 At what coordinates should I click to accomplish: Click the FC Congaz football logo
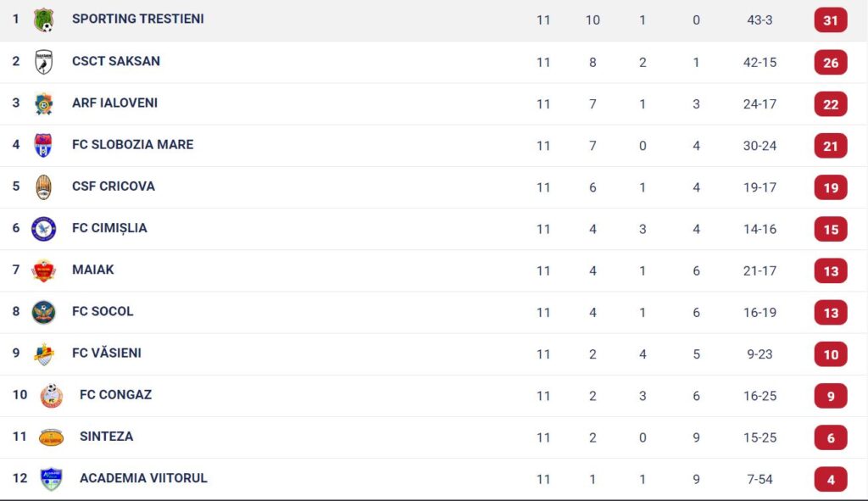pos(51,396)
